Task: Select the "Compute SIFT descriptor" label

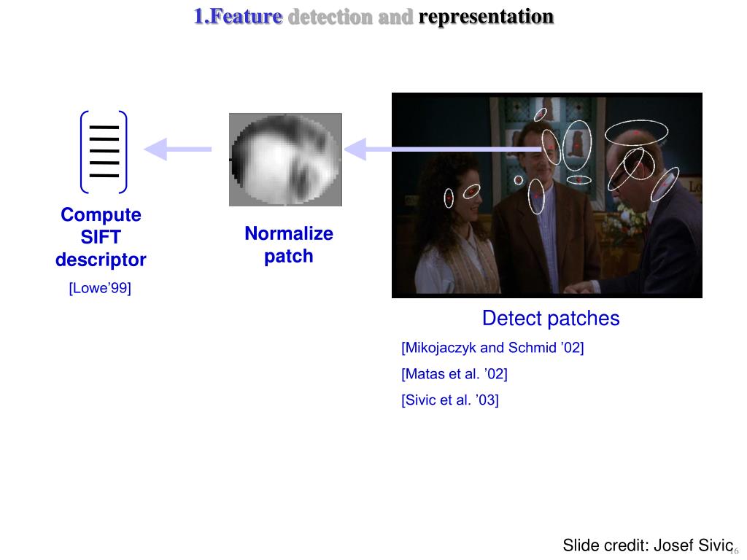Action: point(101,237)
